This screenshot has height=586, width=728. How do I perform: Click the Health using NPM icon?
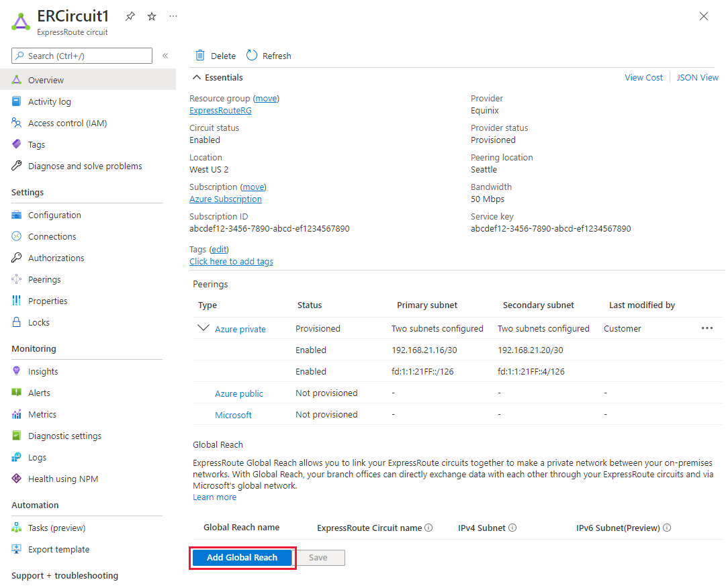click(16, 479)
